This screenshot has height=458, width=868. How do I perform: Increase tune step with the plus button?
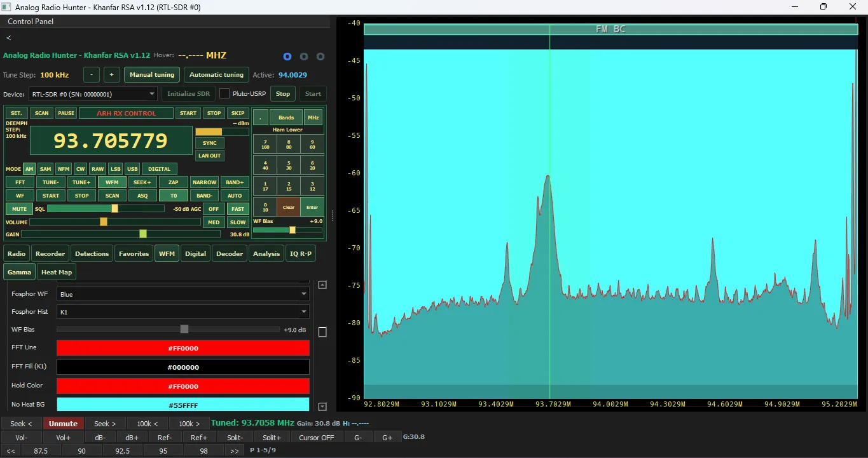pyautogui.click(x=111, y=74)
